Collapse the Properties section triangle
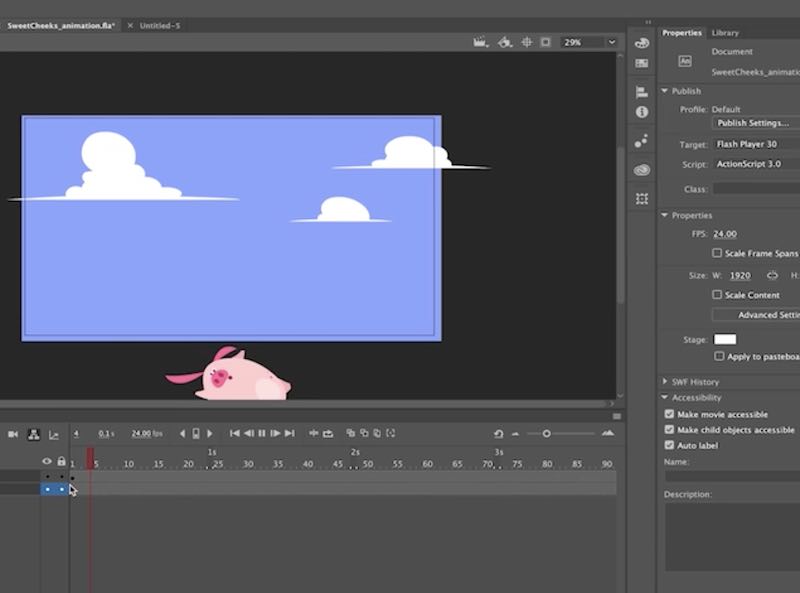This screenshot has width=800, height=593. coord(664,215)
